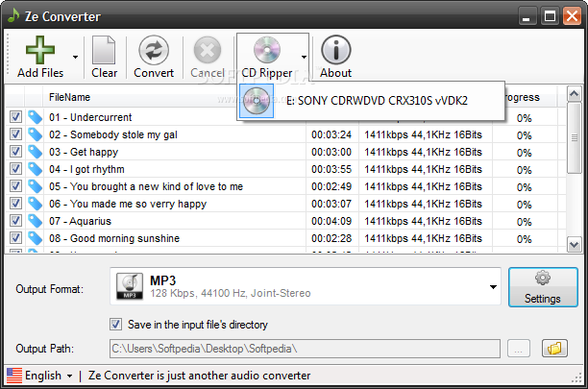Toggle the 04 - I got rhythm checkbox
Viewport: 588px width, 389px height.
(15, 169)
